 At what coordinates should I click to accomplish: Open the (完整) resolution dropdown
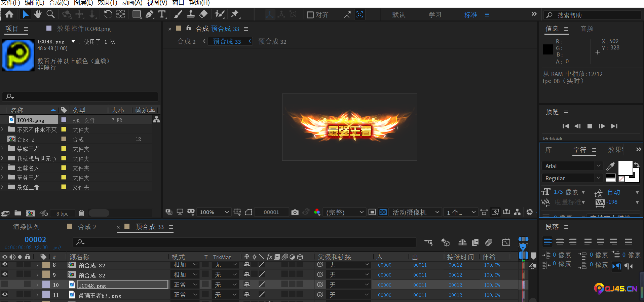coord(344,212)
